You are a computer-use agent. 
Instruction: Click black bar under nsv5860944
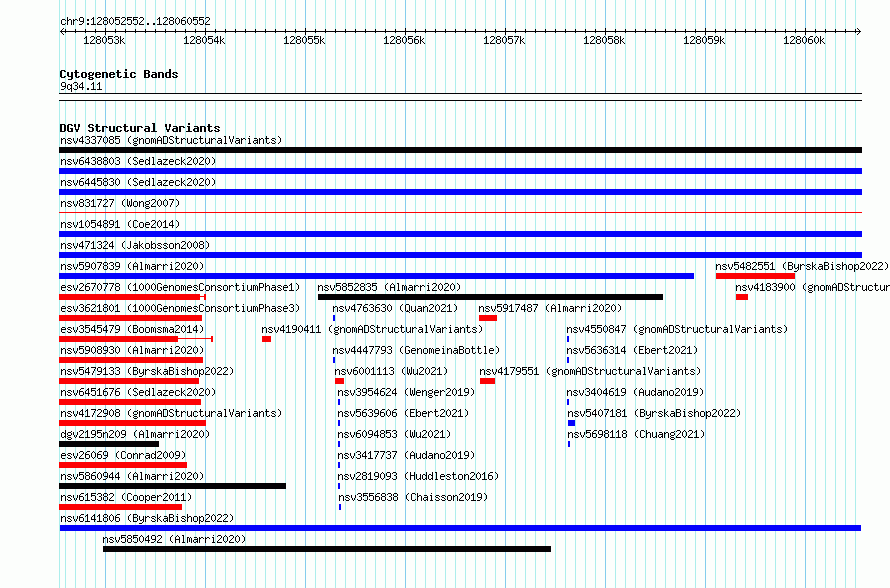(173, 486)
